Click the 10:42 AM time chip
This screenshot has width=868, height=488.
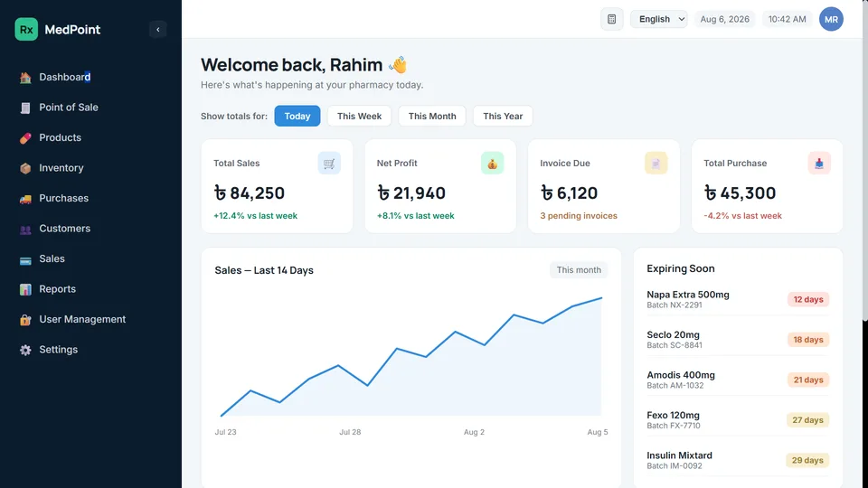pyautogui.click(x=787, y=19)
